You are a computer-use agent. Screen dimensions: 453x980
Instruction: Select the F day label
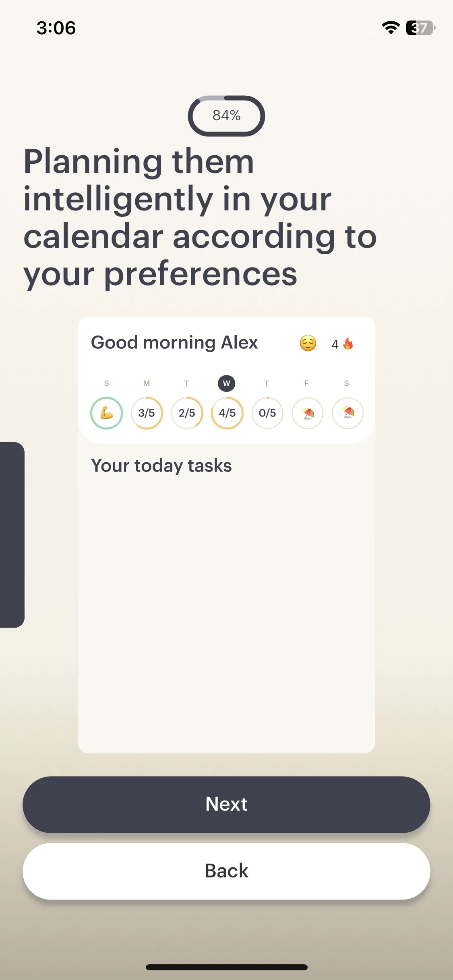coord(306,383)
